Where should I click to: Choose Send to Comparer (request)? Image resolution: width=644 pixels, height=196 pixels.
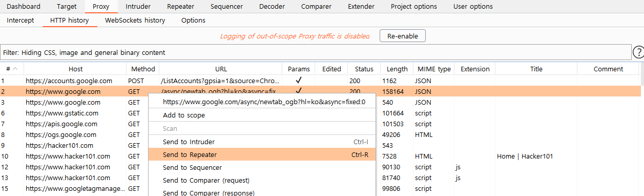pyautogui.click(x=262, y=180)
